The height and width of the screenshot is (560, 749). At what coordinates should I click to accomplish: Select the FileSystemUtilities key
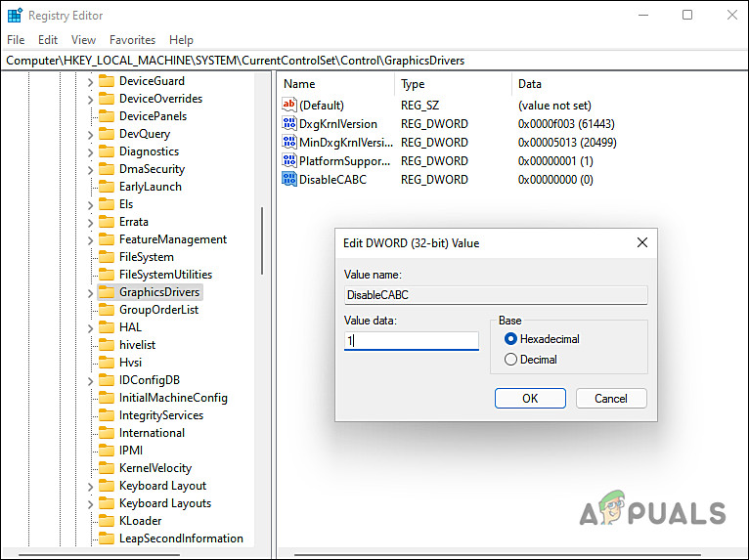[166, 275]
